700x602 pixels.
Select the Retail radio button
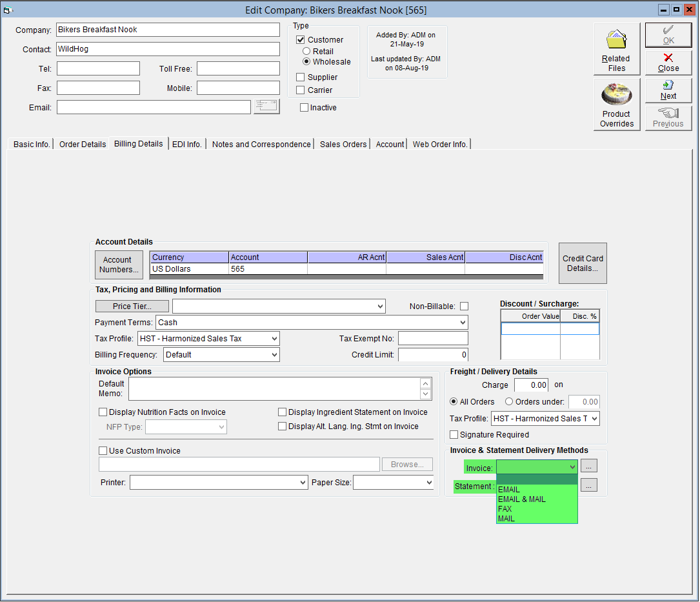coord(306,52)
